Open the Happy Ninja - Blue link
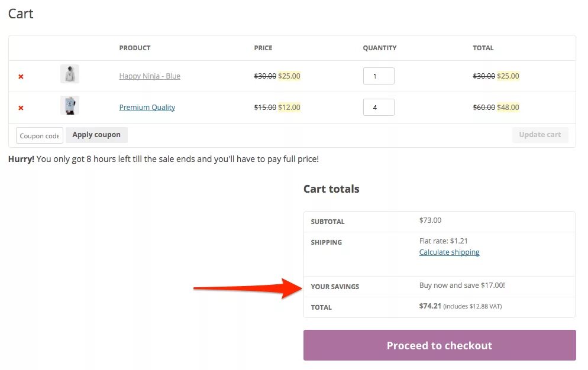Screen dimensions: 588x370 (x=150, y=76)
